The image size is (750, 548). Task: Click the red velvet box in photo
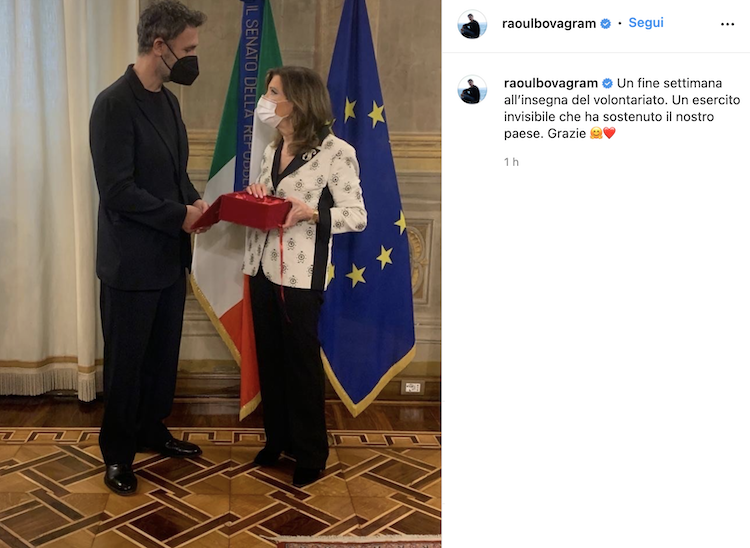point(243,211)
